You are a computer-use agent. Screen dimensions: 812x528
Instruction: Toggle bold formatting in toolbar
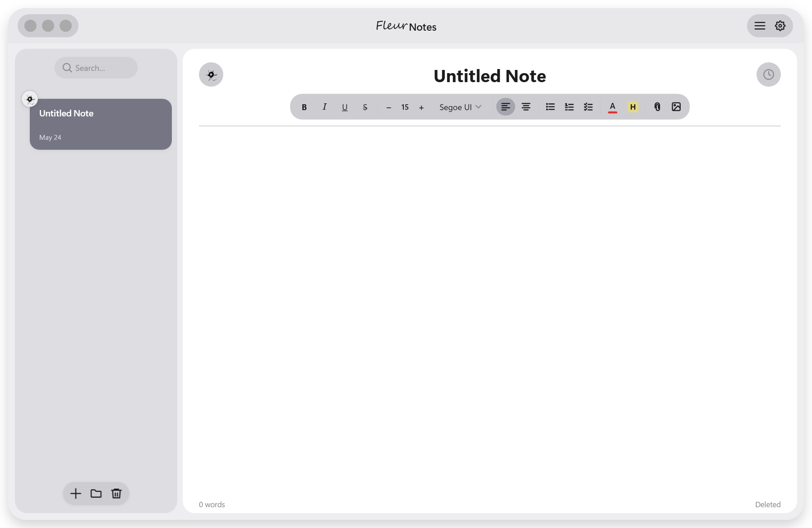[x=304, y=107]
